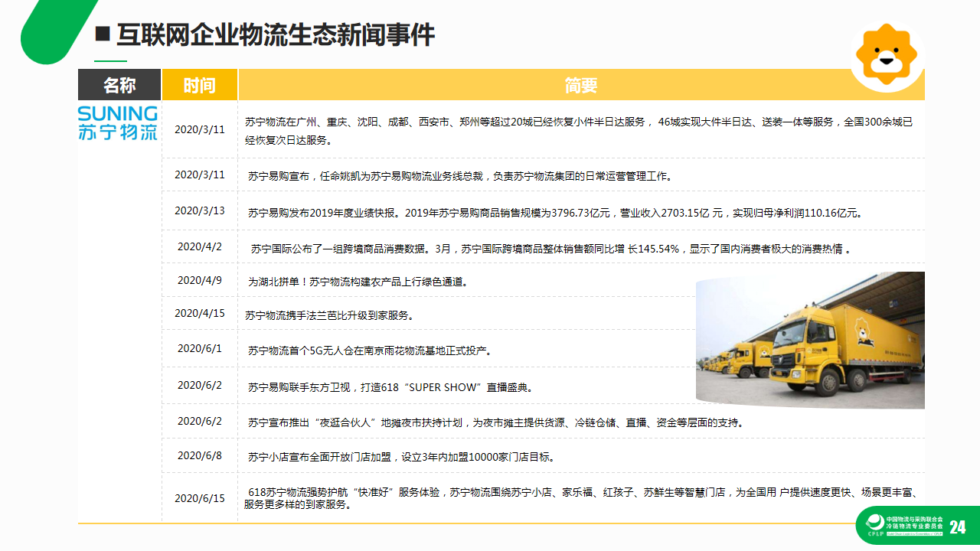Click the 2020/6/15 date cell
The width and height of the screenshot is (980, 551).
coord(200,498)
